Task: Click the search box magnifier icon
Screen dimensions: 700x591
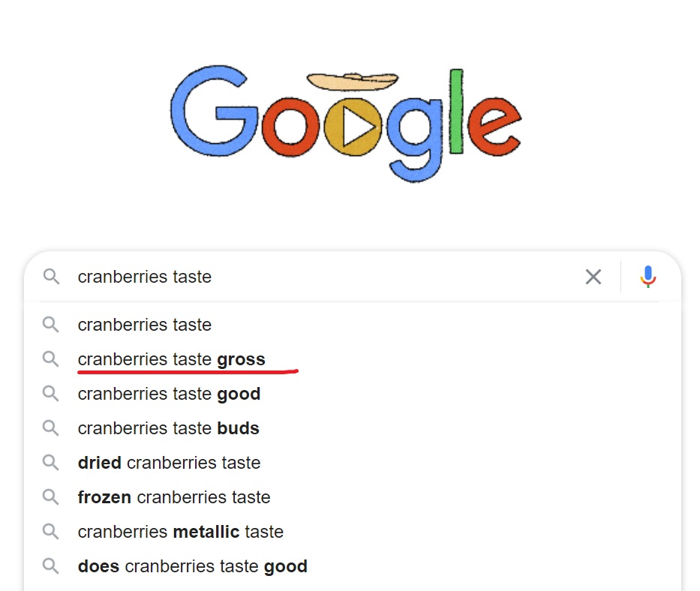Action: click(51, 277)
